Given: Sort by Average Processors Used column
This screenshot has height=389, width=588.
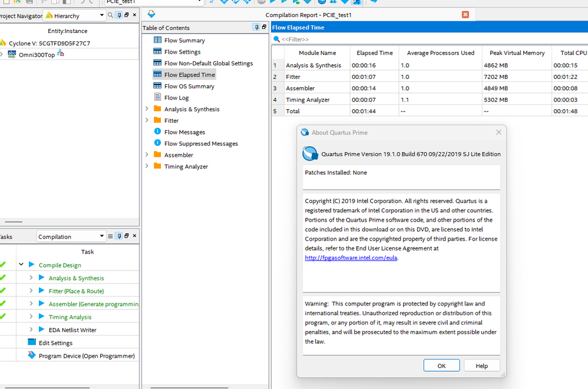Looking at the screenshot, I should tap(441, 53).
